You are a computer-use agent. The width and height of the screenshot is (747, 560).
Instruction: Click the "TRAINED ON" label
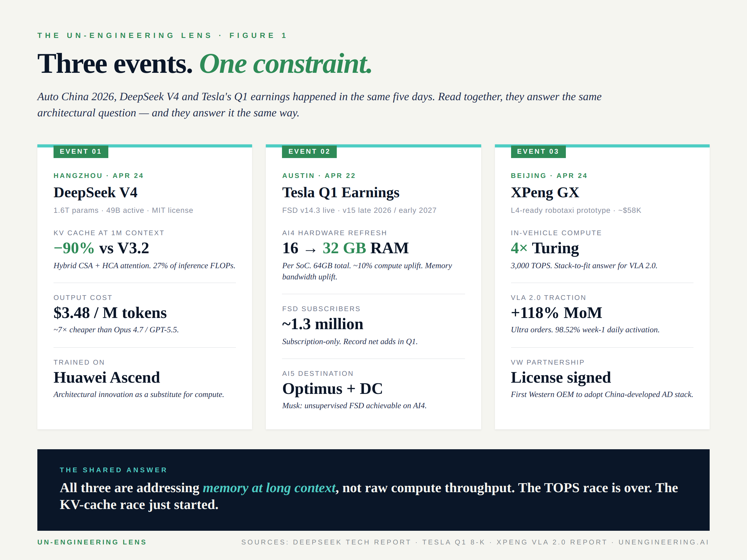point(79,362)
